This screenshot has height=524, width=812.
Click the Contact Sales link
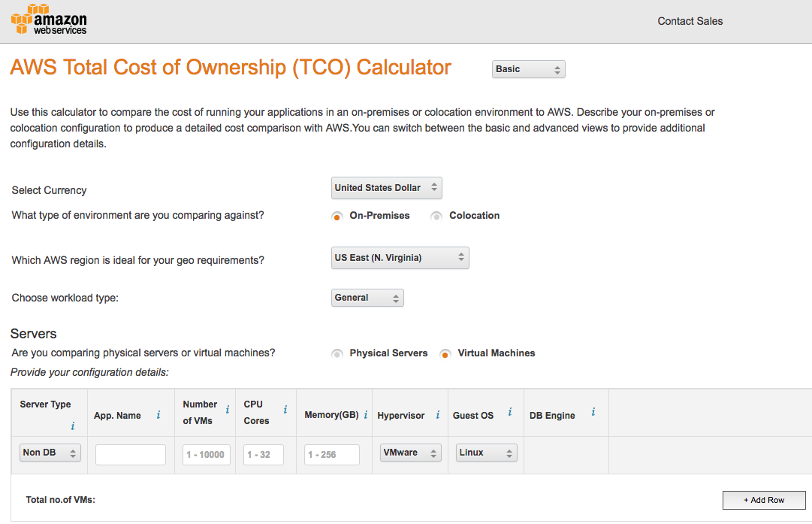point(690,21)
